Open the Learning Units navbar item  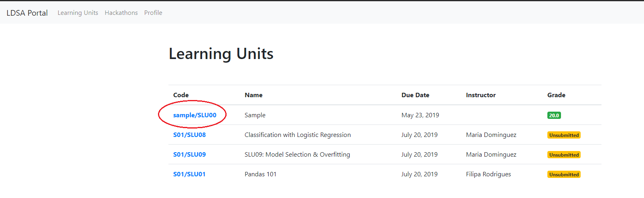coord(78,13)
